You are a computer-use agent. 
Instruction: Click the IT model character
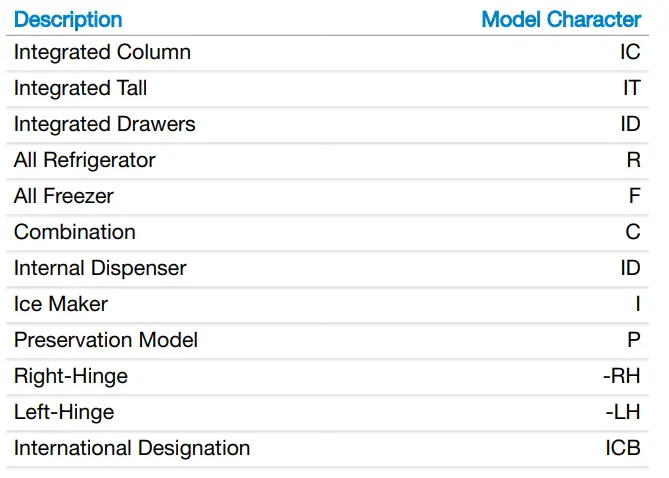click(x=631, y=88)
